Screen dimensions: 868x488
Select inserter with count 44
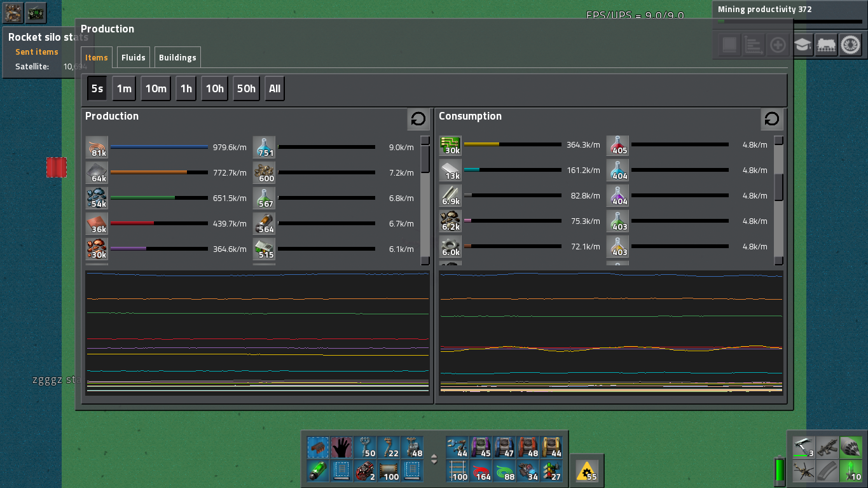click(458, 447)
